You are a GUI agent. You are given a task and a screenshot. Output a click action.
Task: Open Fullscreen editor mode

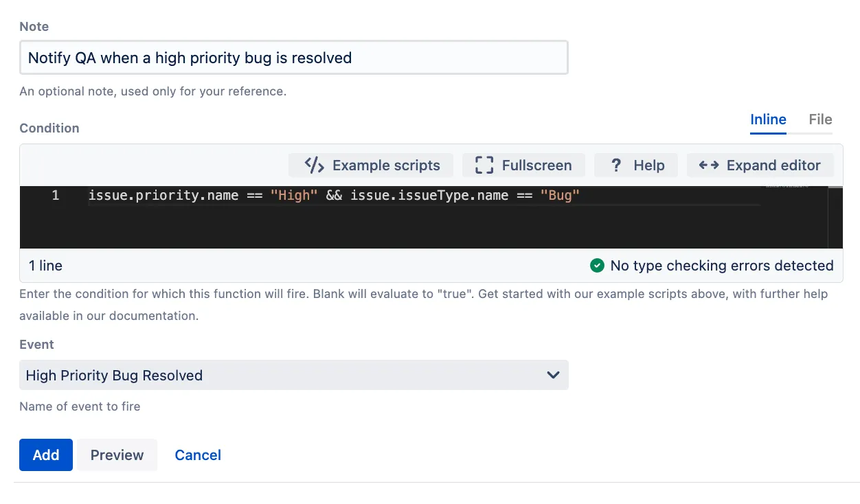523,165
